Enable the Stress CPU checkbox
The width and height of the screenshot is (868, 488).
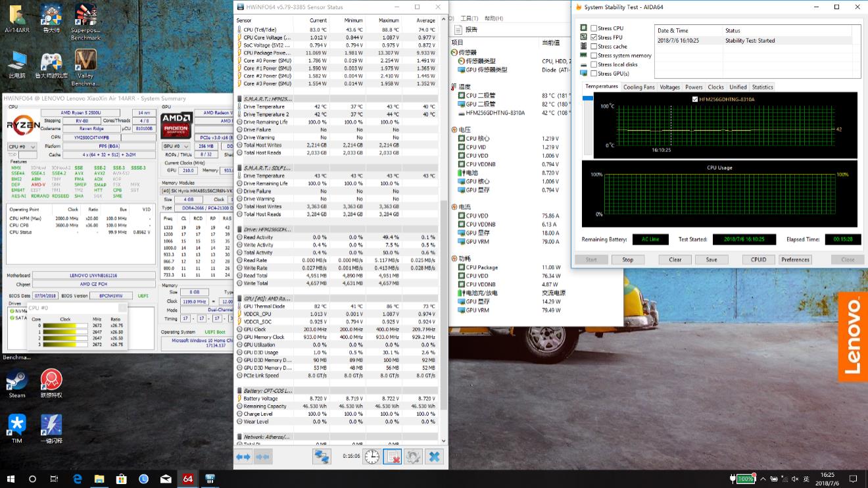(x=594, y=28)
